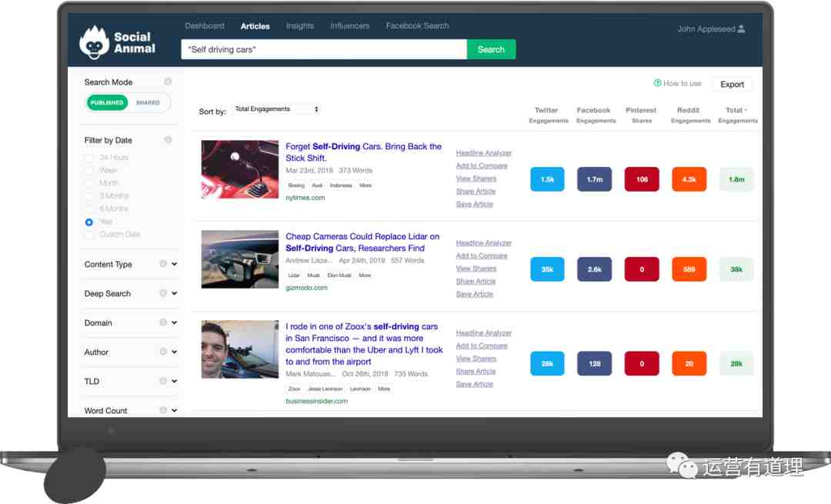Open the Zoox article thumbnail with man
Viewport: 831px width, 504px height.
pos(240,349)
